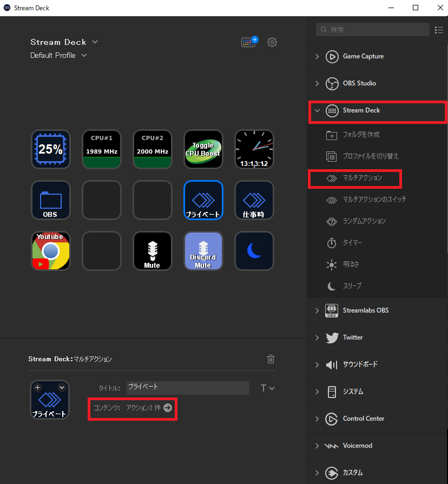Click the Control Center logo icon

coord(332,419)
